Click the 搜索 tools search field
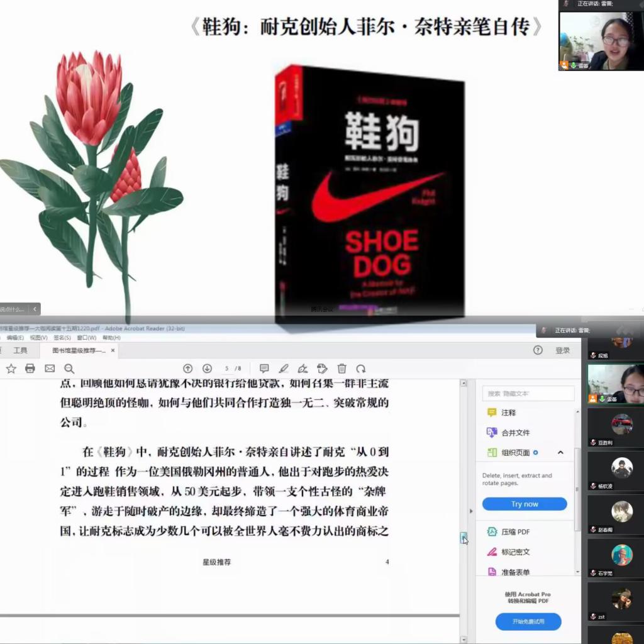 tap(528, 394)
